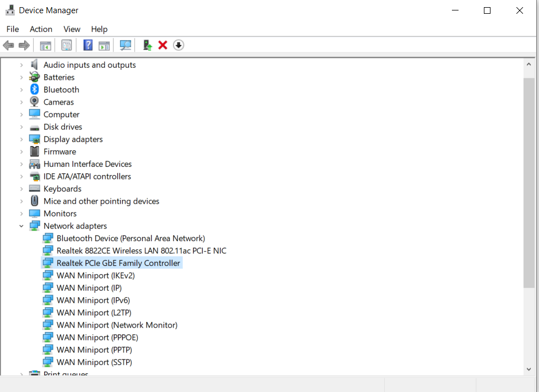Click the Network adapters category icon
Viewport: 539px width, 392px height.
click(34, 226)
